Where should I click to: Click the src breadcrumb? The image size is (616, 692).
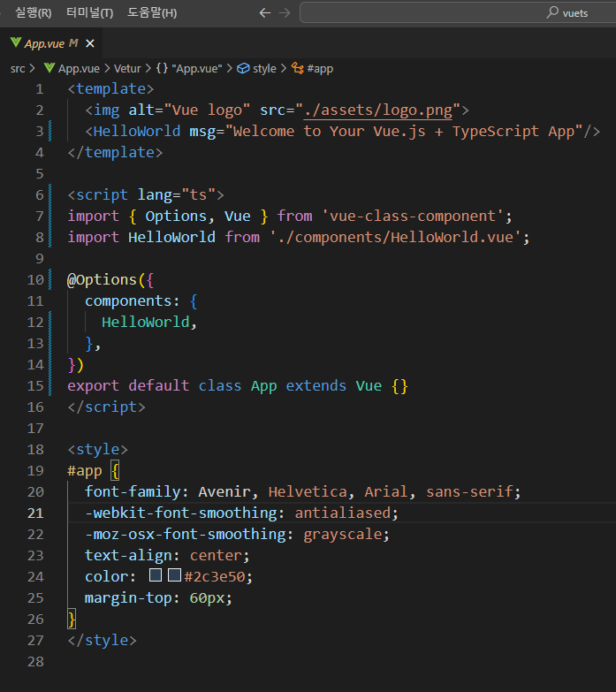click(x=18, y=69)
